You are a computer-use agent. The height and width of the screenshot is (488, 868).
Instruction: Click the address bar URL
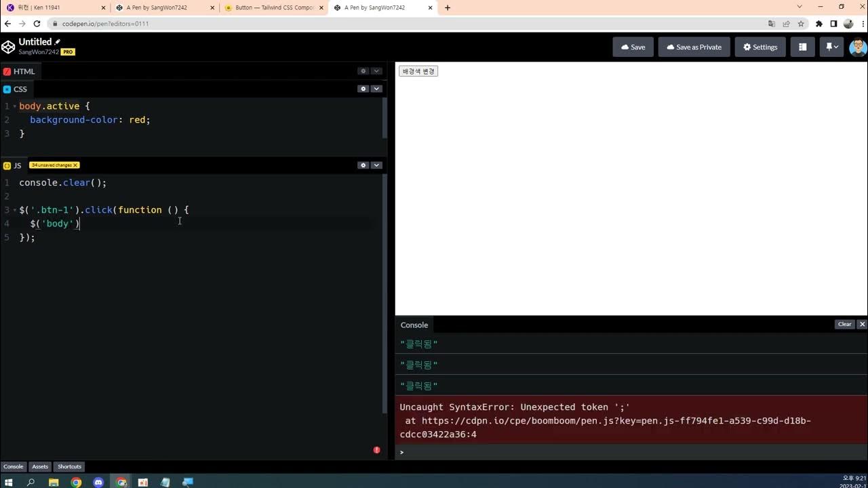click(105, 24)
